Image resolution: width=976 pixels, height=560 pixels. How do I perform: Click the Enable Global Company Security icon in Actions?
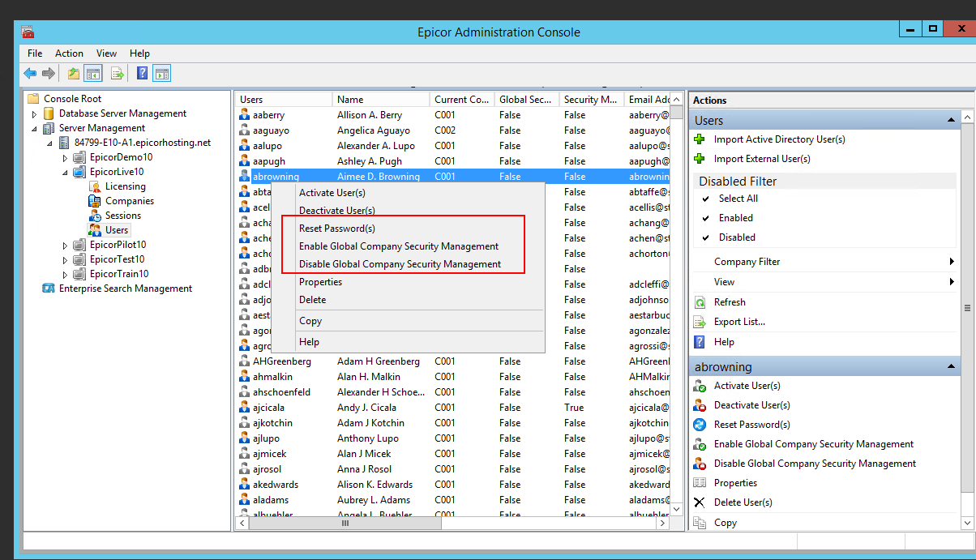[700, 444]
